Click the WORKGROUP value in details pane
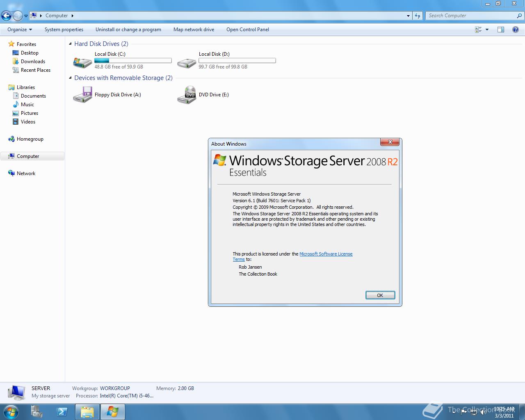 (115, 388)
